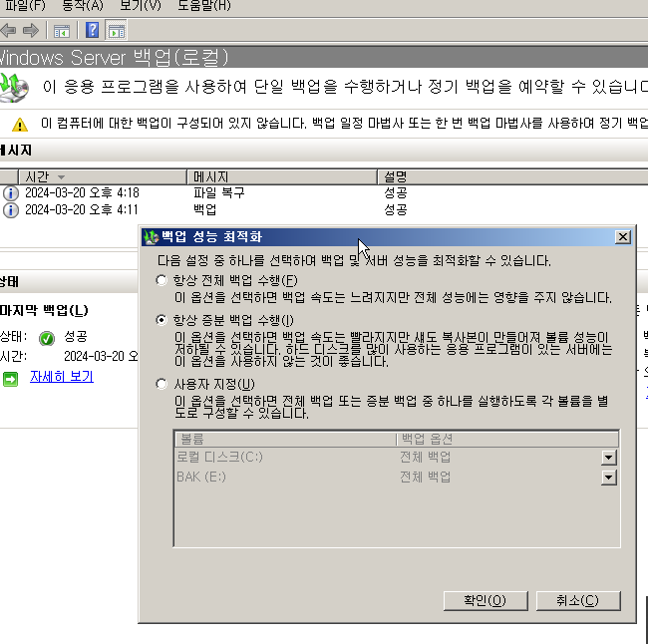Screen dimensions: 648x644
Task: Click the 볼륨 column header in dialog
Action: [285, 439]
